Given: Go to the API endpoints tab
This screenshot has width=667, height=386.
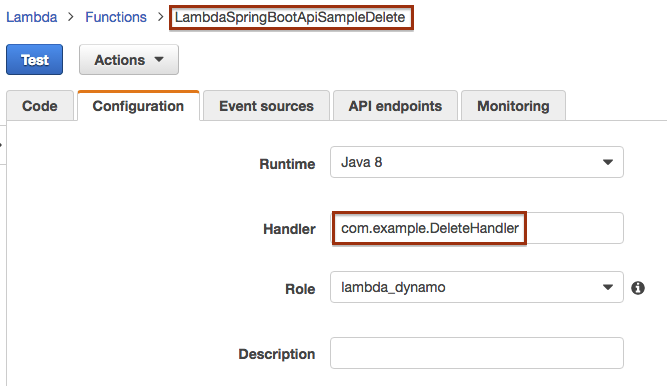Looking at the screenshot, I should click(x=395, y=106).
